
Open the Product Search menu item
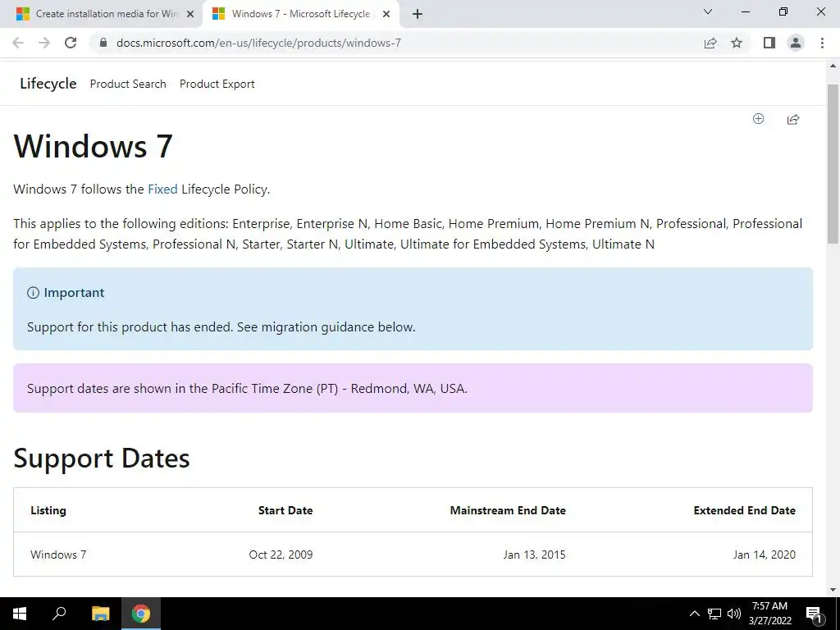(128, 84)
